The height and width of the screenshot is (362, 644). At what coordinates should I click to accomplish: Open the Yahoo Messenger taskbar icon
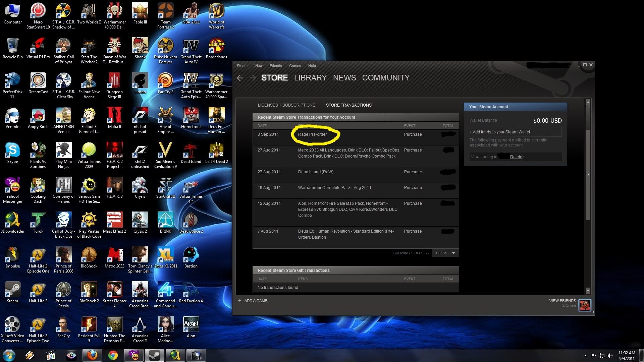134,355
